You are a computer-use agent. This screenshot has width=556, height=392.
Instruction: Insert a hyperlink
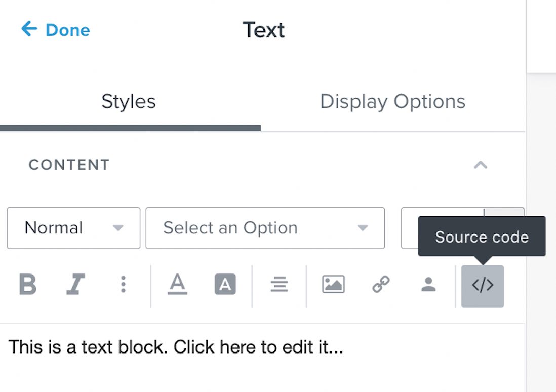click(381, 285)
